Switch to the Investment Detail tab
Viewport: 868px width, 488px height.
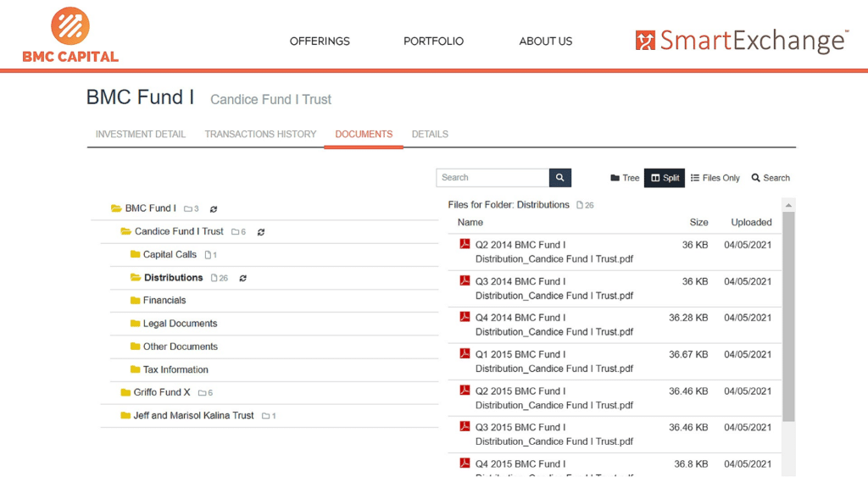click(141, 135)
